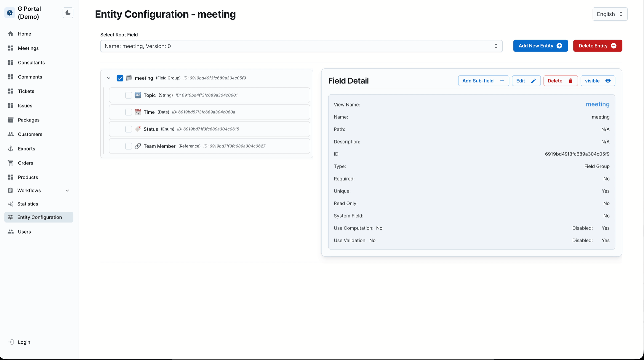Viewport: 644px width, 360px height.
Task: Collapse the meeting field tree
Action: point(109,78)
